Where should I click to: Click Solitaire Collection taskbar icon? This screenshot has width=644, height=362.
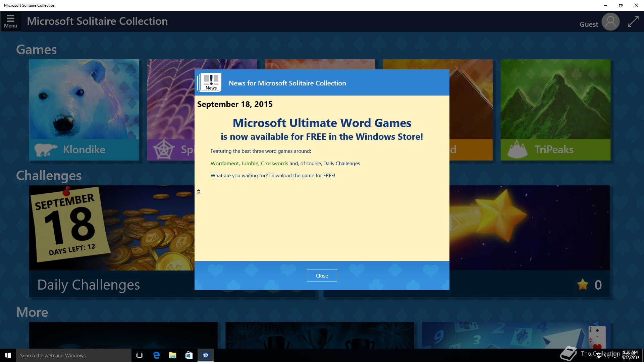pyautogui.click(x=206, y=355)
